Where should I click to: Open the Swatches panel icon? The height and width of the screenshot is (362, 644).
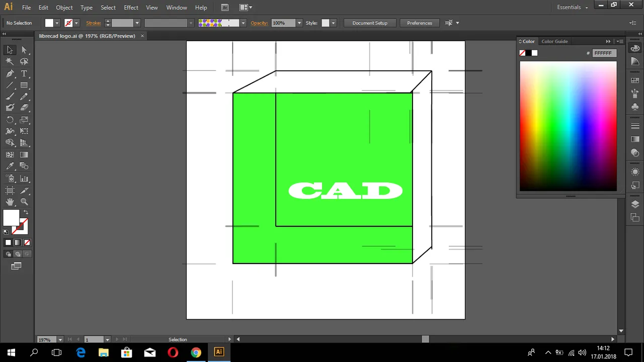tap(635, 80)
